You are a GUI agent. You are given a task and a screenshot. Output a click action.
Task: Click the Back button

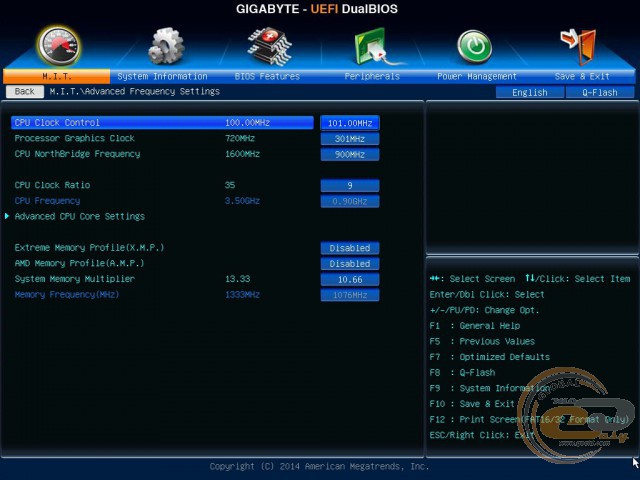pyautogui.click(x=24, y=91)
